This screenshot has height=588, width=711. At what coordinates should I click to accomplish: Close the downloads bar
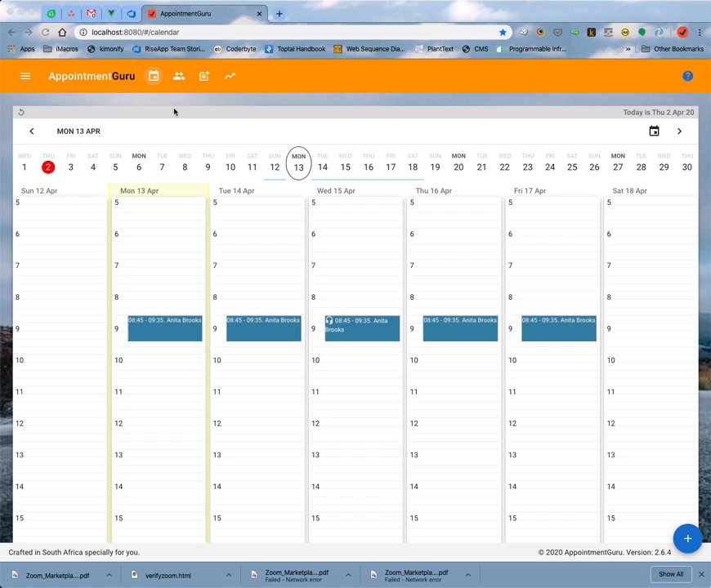[x=701, y=574]
